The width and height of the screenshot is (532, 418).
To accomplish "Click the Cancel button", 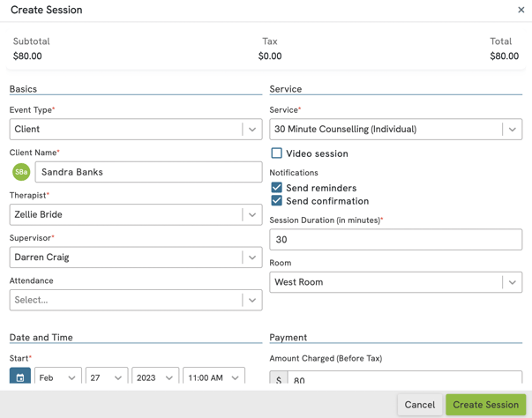I will click(x=420, y=405).
